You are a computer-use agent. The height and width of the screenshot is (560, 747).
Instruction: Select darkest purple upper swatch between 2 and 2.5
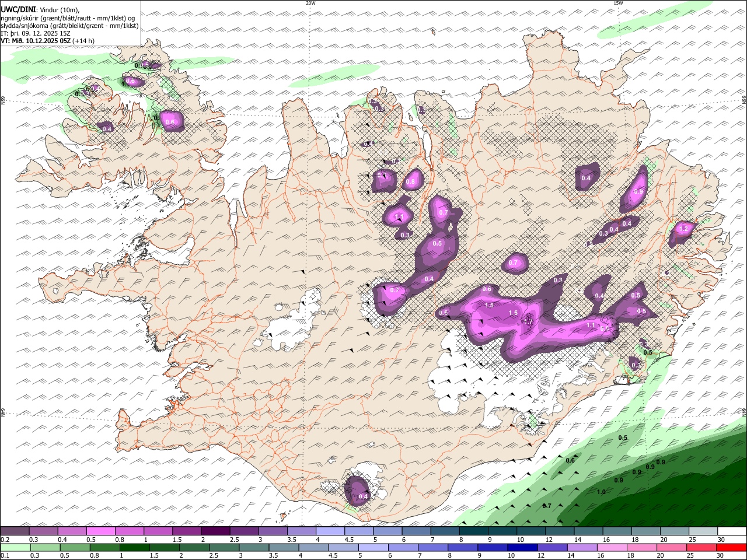(215, 531)
